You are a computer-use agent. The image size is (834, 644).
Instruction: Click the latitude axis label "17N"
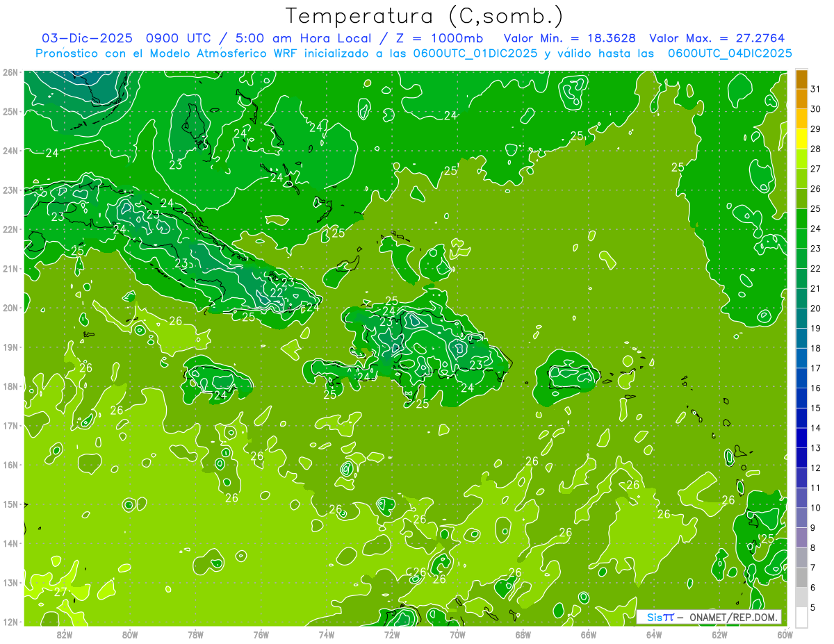coord(10,425)
